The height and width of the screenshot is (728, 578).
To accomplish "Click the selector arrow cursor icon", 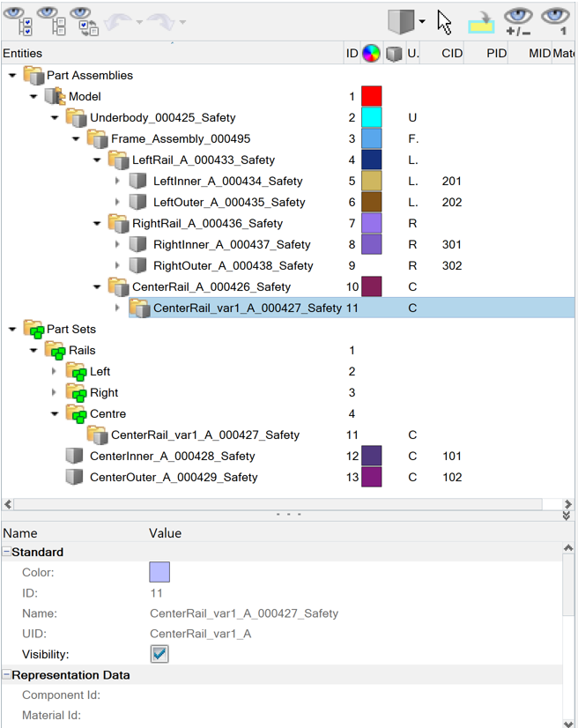I will pyautogui.click(x=445, y=21).
